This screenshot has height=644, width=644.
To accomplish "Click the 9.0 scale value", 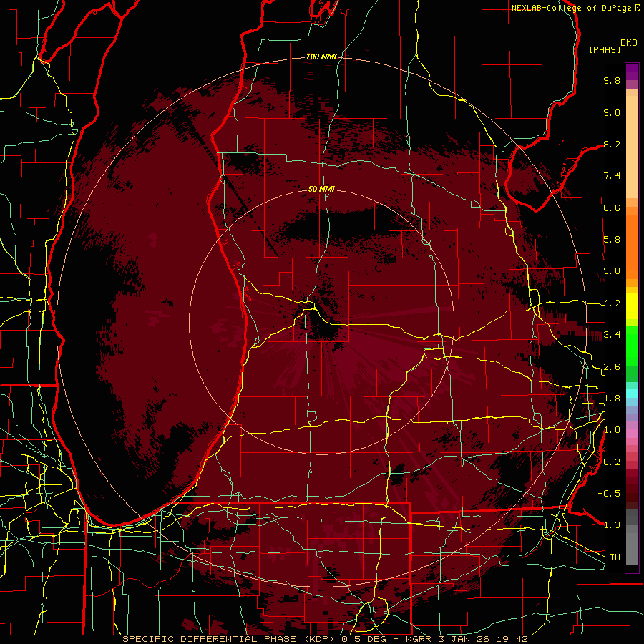I will tap(612, 112).
